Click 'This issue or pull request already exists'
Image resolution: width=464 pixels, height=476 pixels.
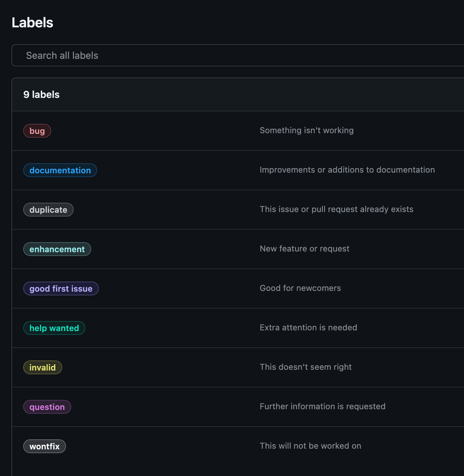pos(336,209)
